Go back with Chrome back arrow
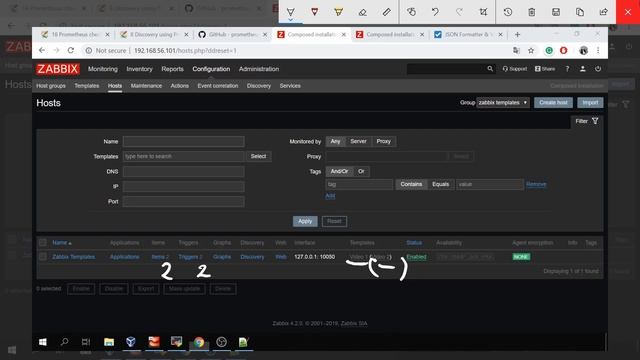The height and width of the screenshot is (360, 640). point(42,50)
